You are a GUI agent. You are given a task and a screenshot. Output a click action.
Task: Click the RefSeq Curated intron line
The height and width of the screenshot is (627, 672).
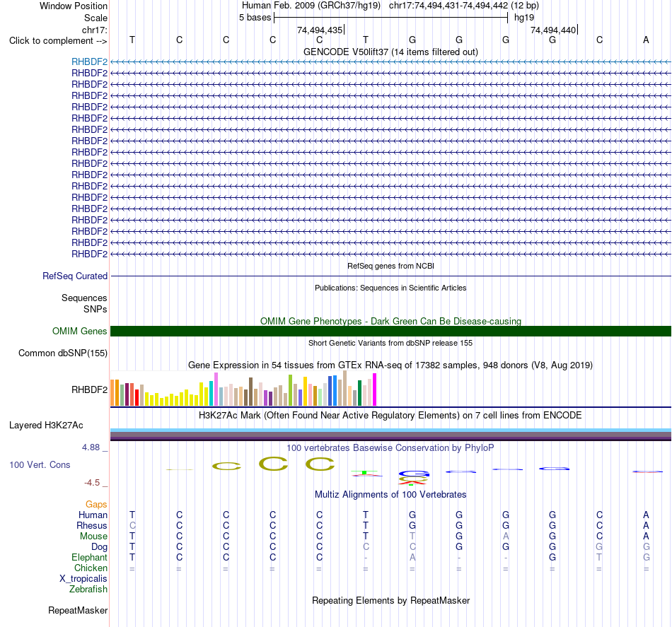[390, 276]
